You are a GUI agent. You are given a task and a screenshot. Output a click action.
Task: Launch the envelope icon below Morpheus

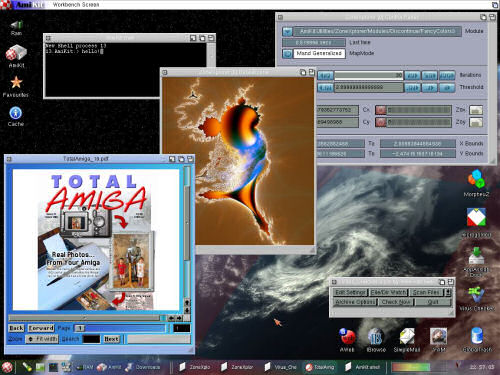click(476, 218)
